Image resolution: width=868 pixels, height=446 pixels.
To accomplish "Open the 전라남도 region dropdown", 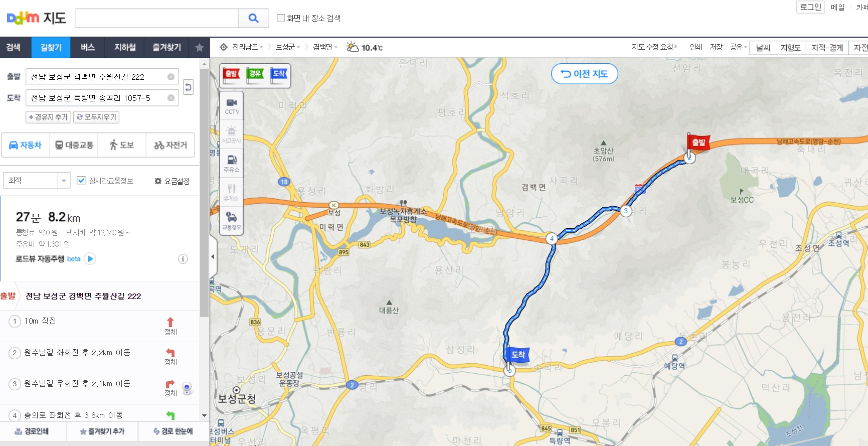I will 247,47.
